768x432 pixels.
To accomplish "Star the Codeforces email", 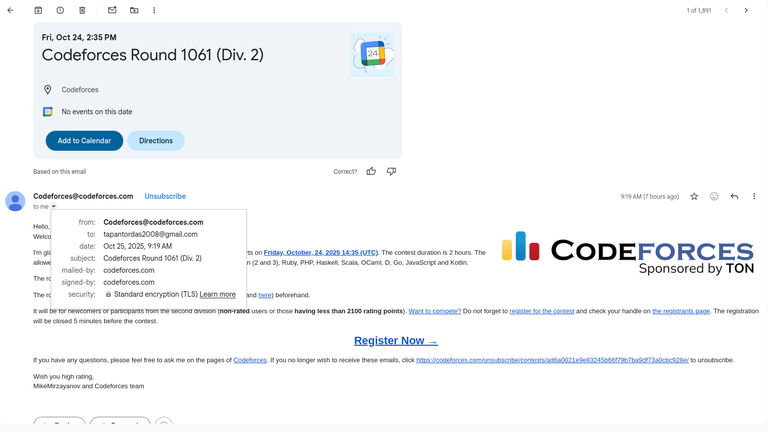I will tap(694, 197).
